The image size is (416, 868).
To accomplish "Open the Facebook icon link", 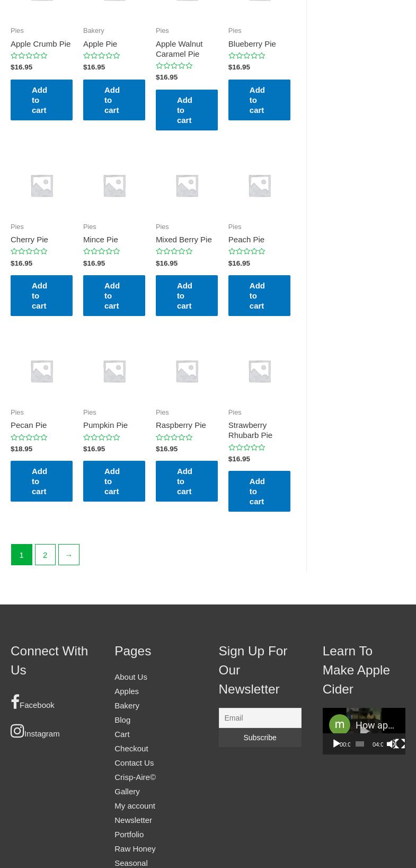I will tap(15, 702).
